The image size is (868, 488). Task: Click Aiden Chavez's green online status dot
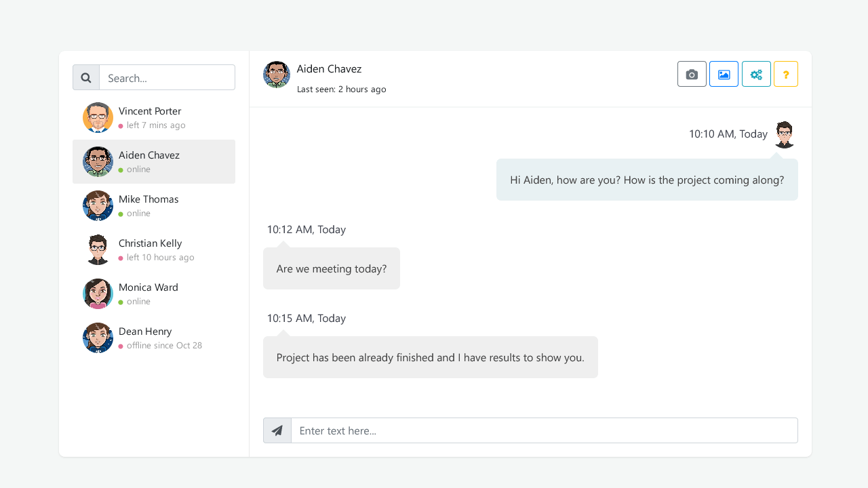pyautogui.click(x=121, y=169)
